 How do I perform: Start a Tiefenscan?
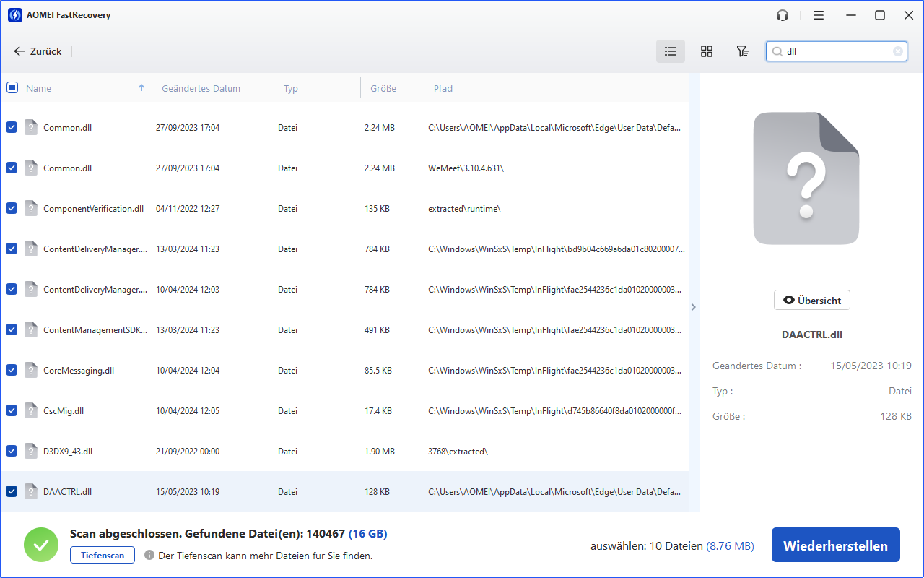pyautogui.click(x=102, y=556)
